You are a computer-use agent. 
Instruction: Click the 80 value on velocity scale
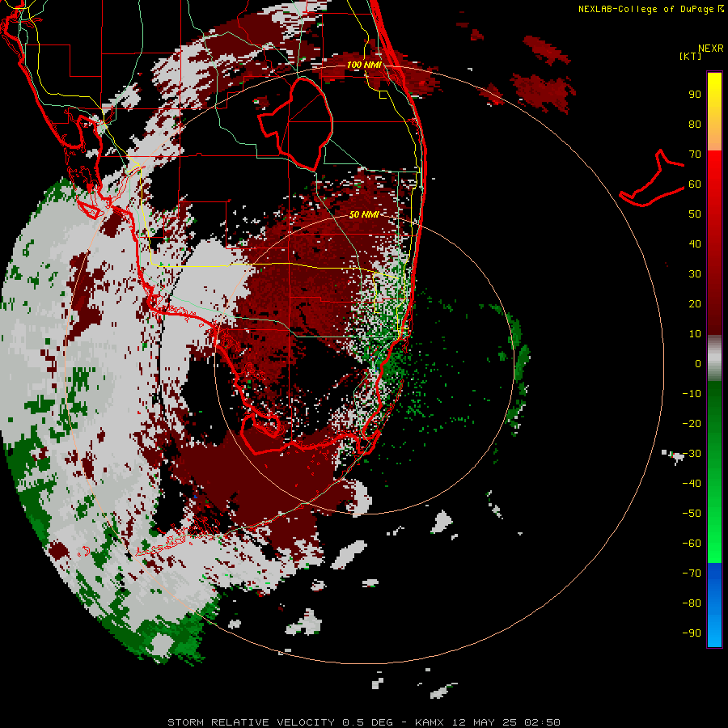[x=695, y=124]
